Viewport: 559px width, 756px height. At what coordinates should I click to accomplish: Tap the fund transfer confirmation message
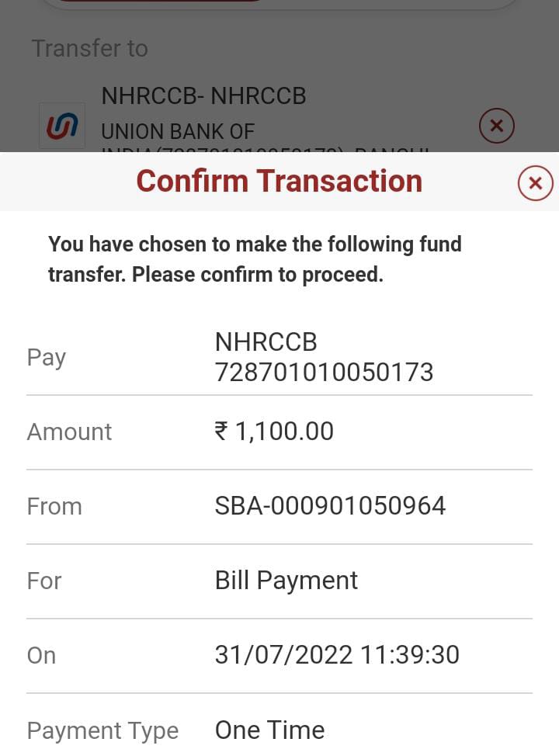tap(255, 259)
